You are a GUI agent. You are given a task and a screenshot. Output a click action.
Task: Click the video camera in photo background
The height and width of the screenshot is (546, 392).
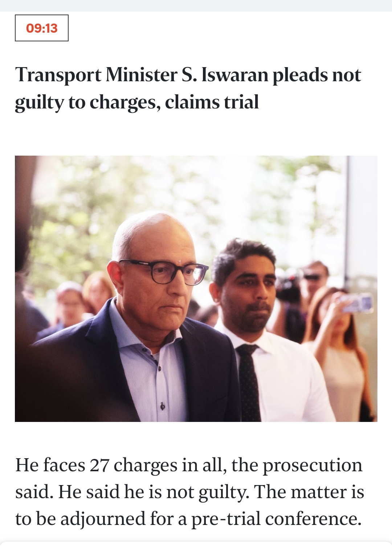click(x=290, y=287)
